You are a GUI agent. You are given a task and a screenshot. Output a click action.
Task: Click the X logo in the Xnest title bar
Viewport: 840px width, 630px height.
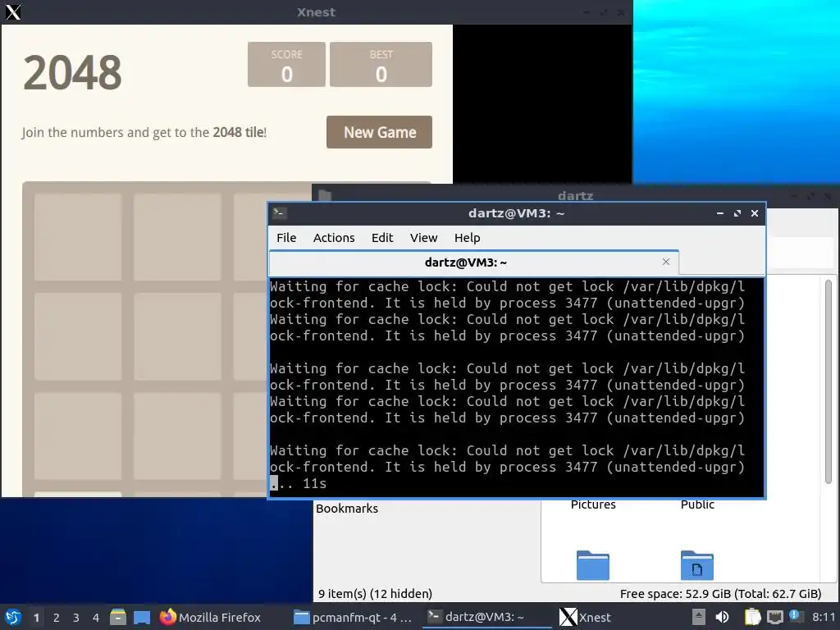tap(13, 11)
